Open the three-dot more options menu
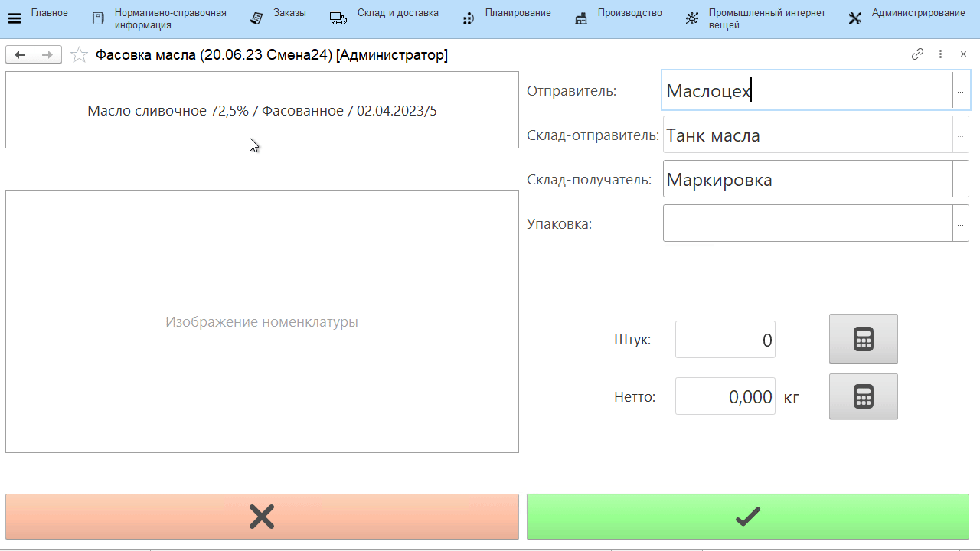Viewport: 980px width, 551px height. click(x=941, y=54)
